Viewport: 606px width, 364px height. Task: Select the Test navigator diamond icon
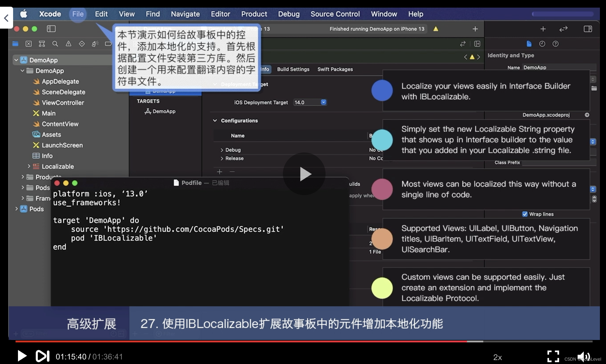82,44
